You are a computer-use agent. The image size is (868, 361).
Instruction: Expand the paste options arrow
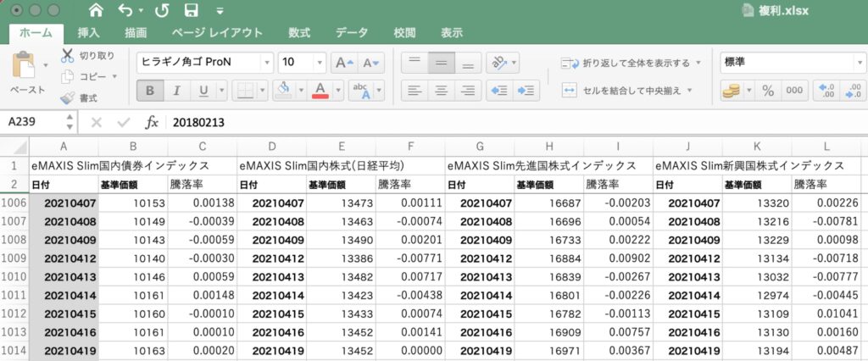46,65
